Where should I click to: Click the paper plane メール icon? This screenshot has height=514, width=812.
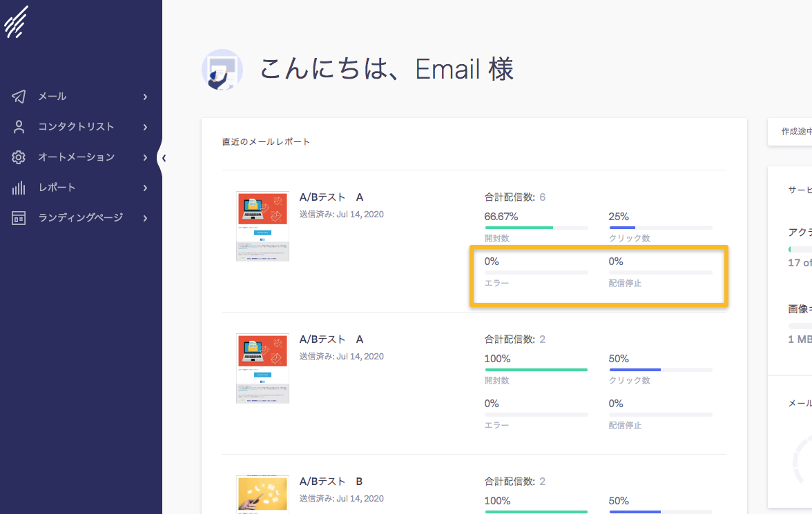coord(19,97)
